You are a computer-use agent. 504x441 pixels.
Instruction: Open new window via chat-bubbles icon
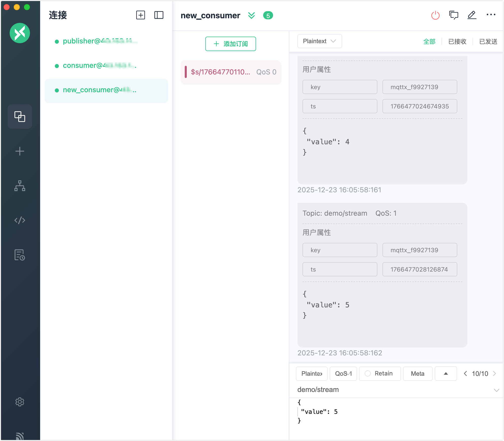click(x=453, y=15)
